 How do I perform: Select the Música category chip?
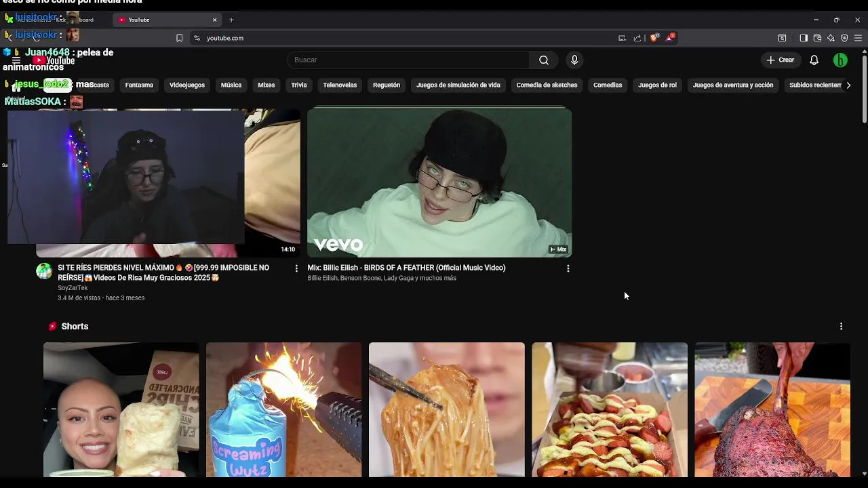tap(231, 85)
